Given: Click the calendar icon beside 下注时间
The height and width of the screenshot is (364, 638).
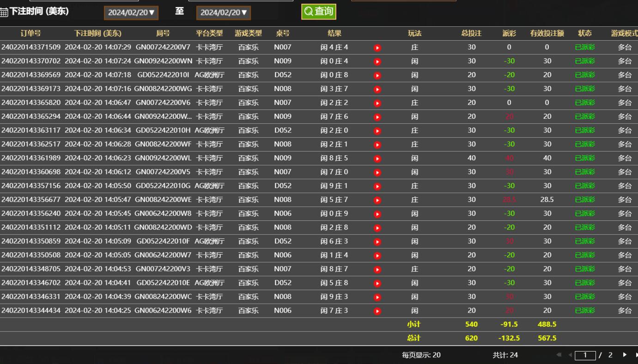Looking at the screenshot, I should pos(4,12).
